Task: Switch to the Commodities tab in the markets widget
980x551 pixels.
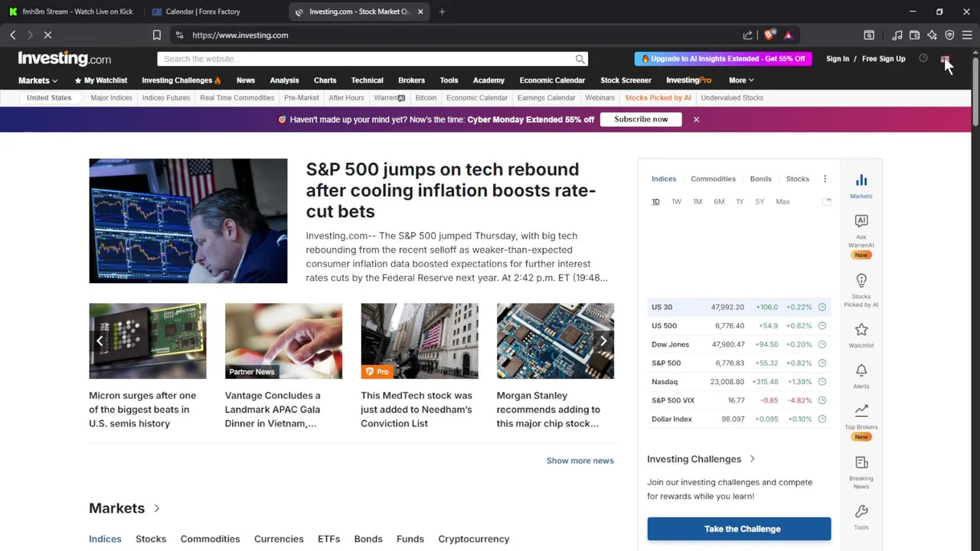Action: (x=713, y=179)
